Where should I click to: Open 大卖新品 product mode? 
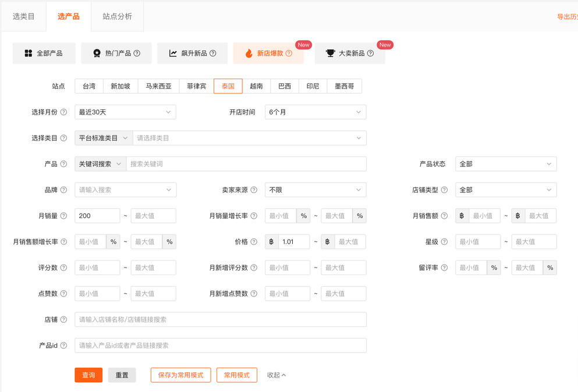coord(350,53)
